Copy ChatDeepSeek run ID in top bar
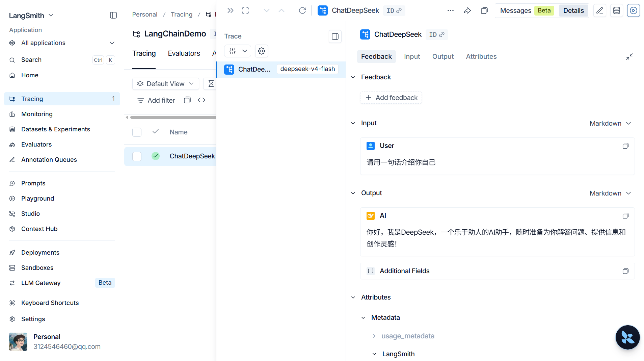 (394, 10)
